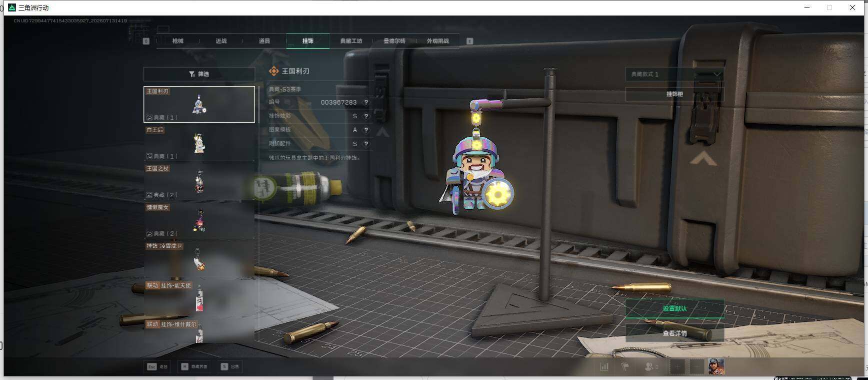Click help icon next to 附加配件
This screenshot has height=380, width=868.
[366, 144]
